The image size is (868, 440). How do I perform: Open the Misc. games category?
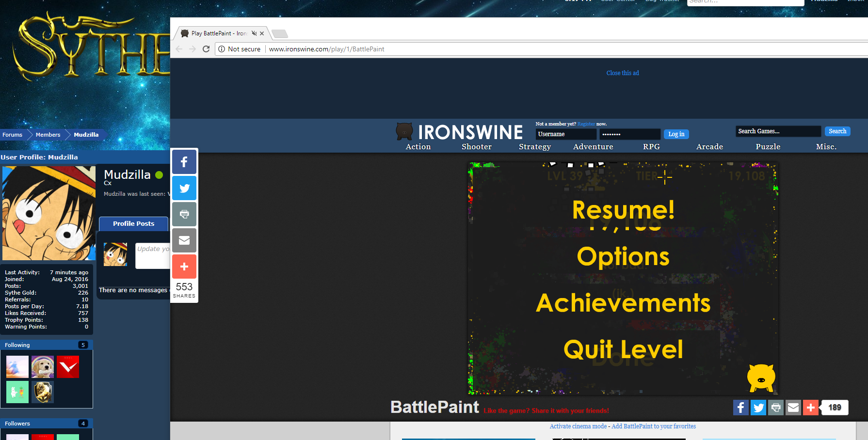(826, 147)
